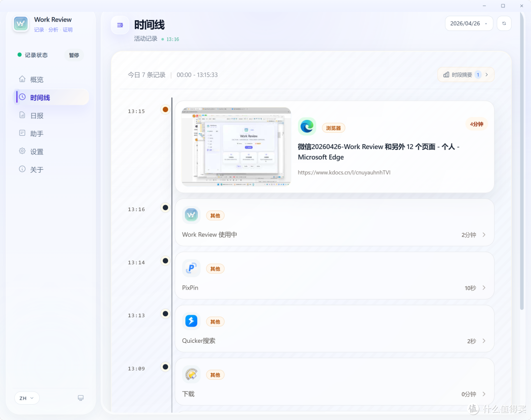Screen dimensions: 531x420
Task: Open the 概览 overview page
Action: pos(51,80)
